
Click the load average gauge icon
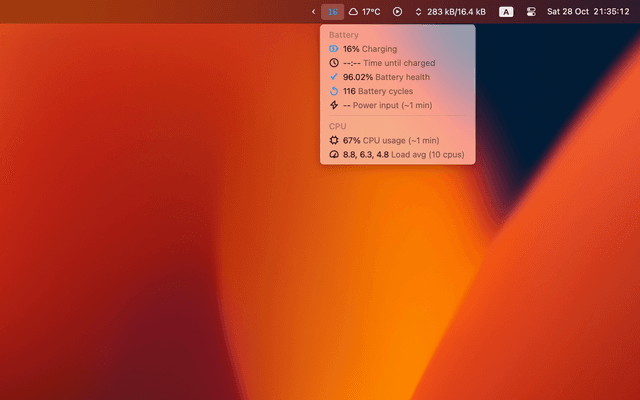pyautogui.click(x=334, y=155)
